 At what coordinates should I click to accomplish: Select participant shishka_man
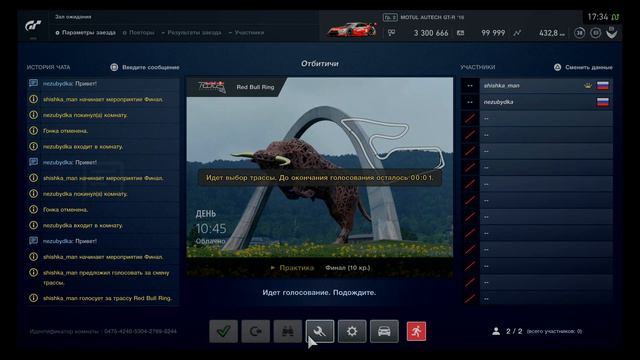(x=537, y=85)
